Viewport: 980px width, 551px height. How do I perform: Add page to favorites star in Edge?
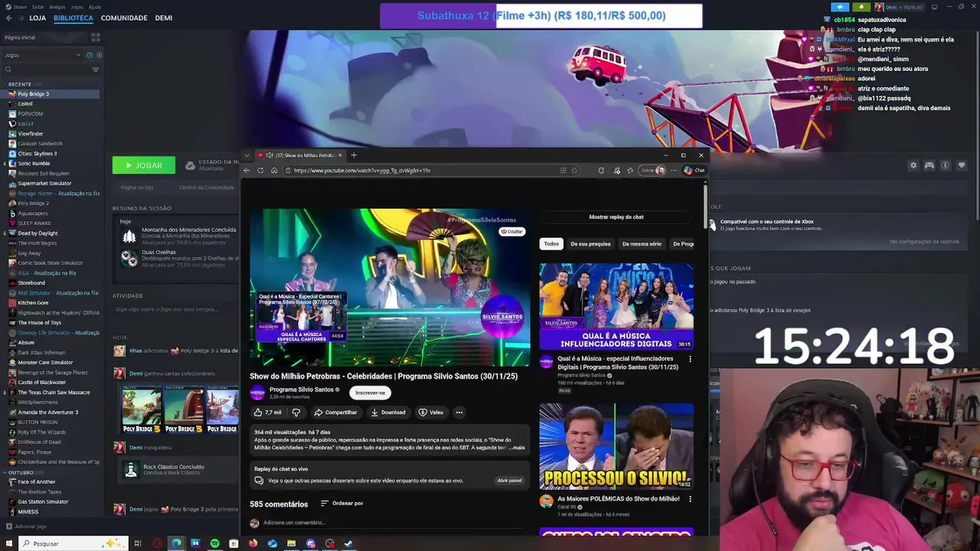(x=574, y=171)
